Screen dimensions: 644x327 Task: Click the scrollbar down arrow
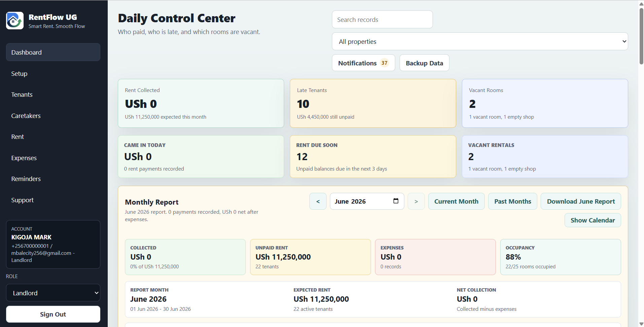pos(641,324)
